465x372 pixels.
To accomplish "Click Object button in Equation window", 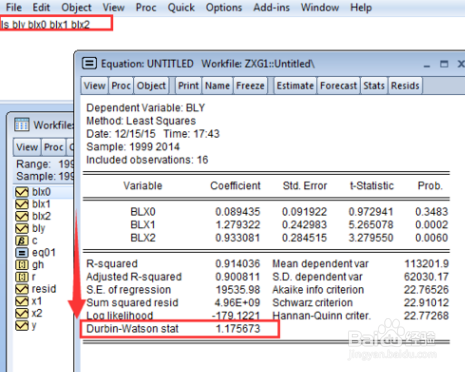I will 151,86.
